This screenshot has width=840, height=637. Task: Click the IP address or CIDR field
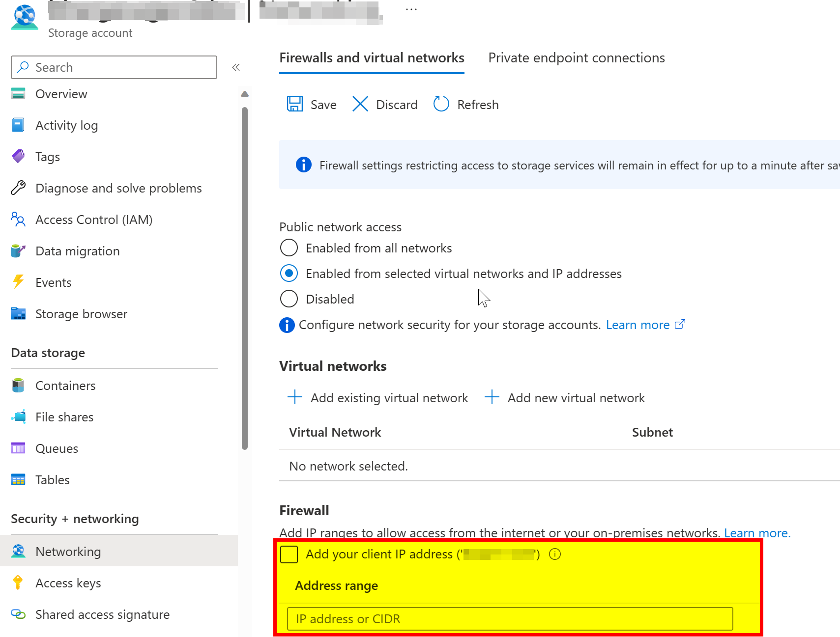[x=509, y=619]
